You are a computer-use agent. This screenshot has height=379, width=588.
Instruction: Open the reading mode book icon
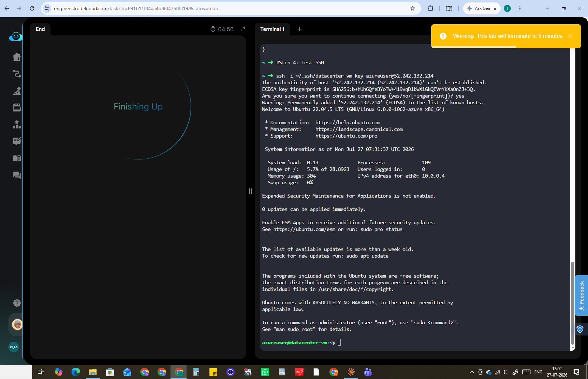pos(449,8)
